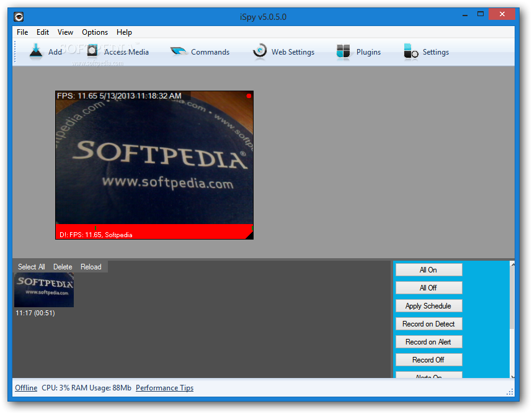
Task: Click Delete in media panel
Action: point(63,267)
